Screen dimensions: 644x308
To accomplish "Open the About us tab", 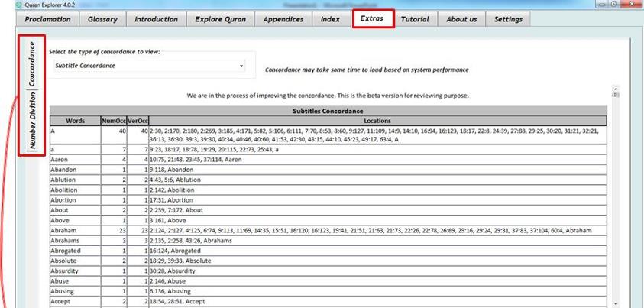I will click(461, 19).
